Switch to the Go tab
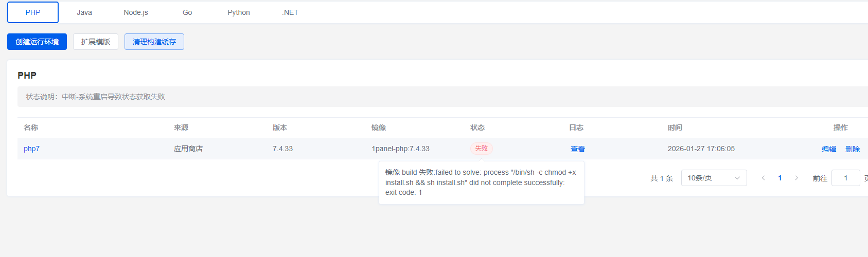Viewport: 868px width, 257px height. coord(187,12)
